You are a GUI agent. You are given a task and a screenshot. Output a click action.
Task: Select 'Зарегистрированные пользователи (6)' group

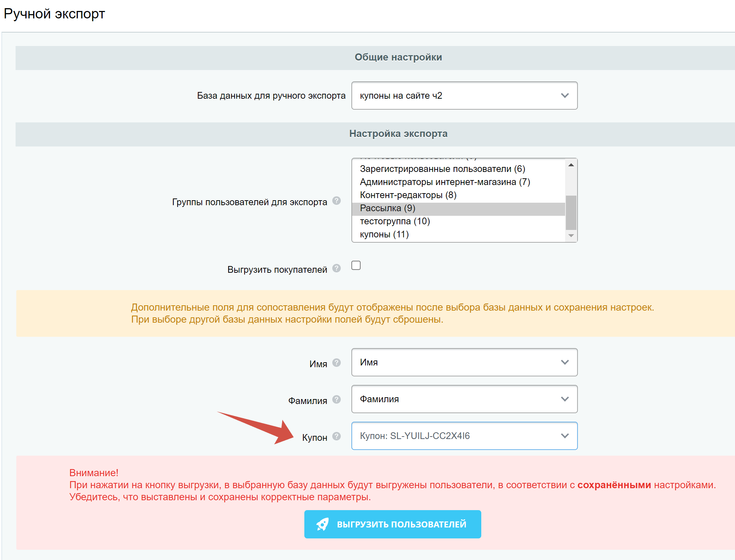[x=442, y=169]
